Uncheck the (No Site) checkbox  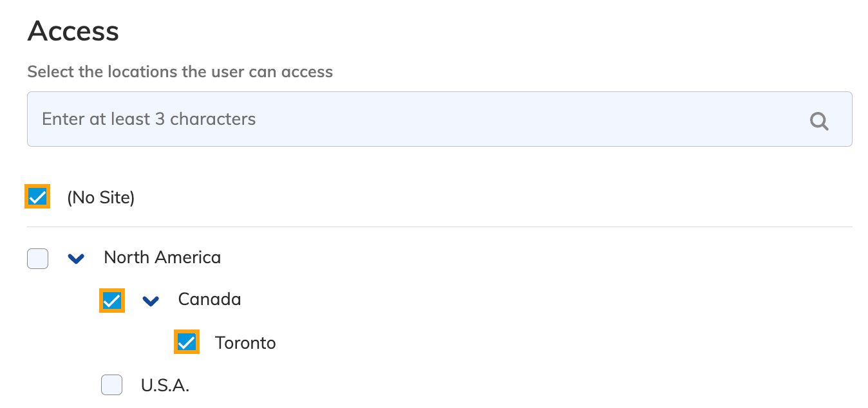coord(37,197)
